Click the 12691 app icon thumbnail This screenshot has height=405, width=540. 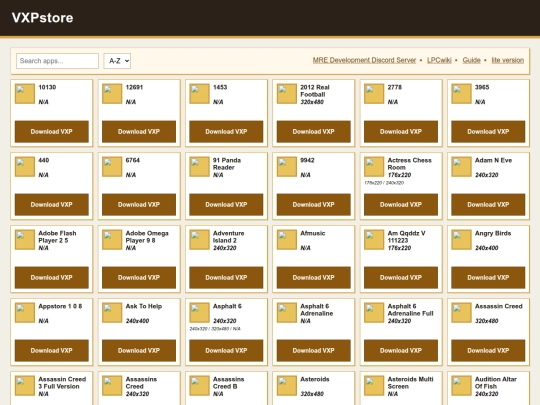(x=112, y=94)
